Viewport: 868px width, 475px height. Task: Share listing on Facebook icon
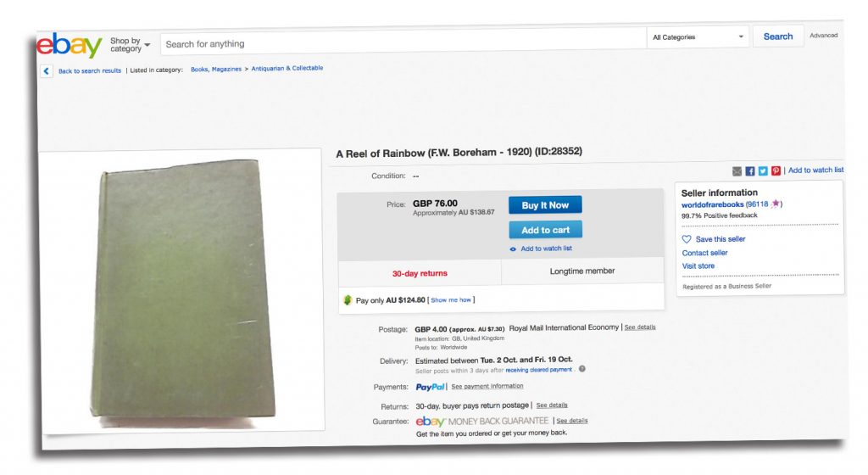pyautogui.click(x=750, y=171)
